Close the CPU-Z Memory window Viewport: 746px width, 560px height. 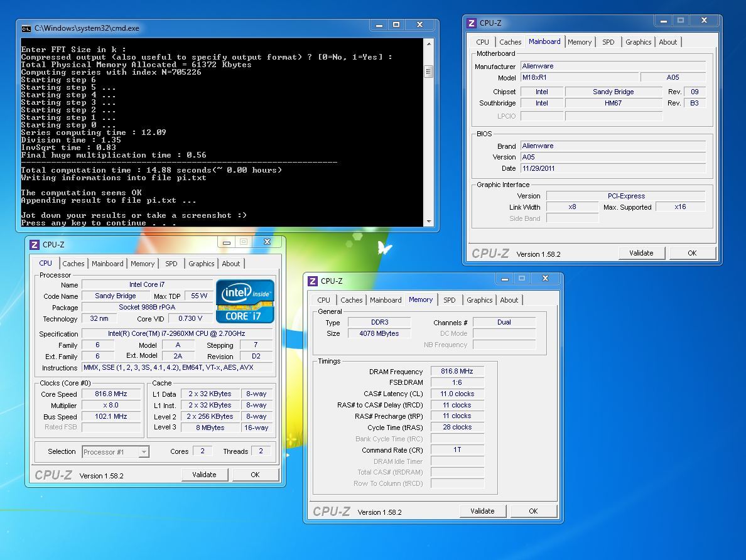tap(545, 278)
